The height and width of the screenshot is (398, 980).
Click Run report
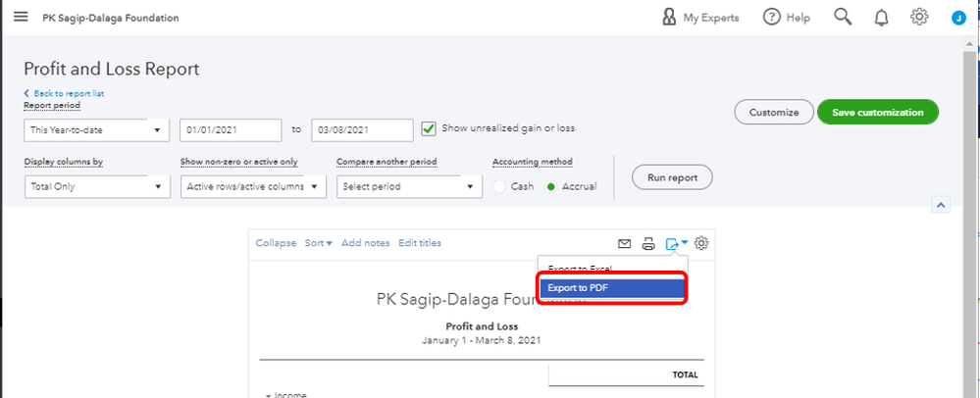coord(672,177)
